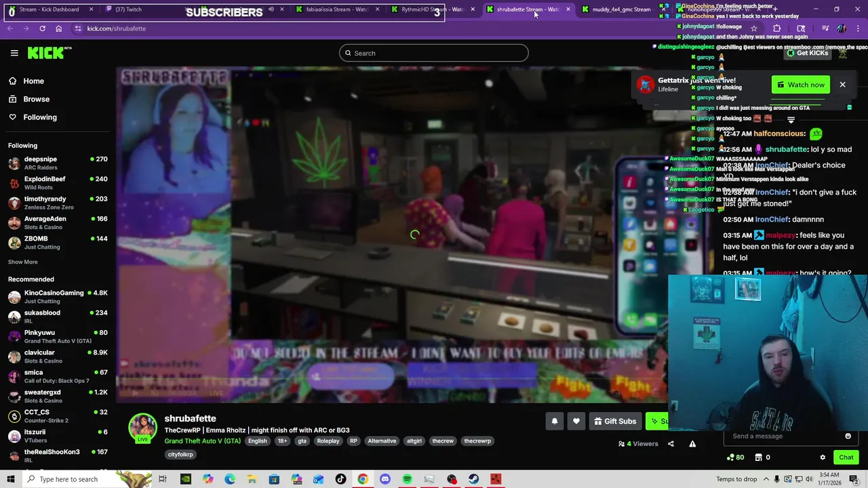
Task: Select the Alternative tag
Action: pyautogui.click(x=382, y=441)
